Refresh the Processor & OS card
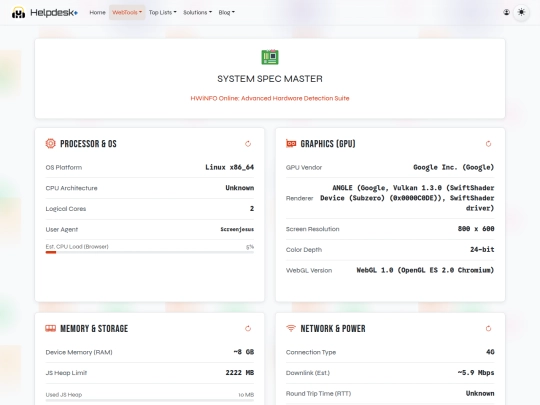This screenshot has height=405, width=540. click(248, 144)
